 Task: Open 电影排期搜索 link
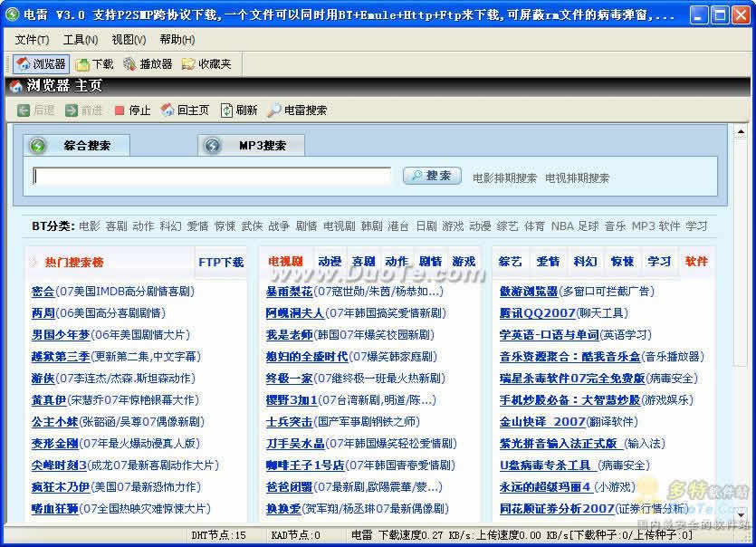point(505,178)
